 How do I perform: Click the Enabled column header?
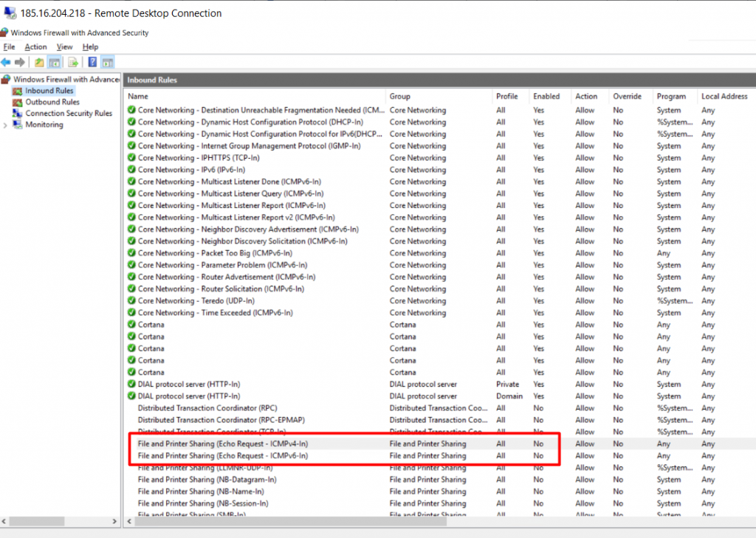tap(546, 96)
